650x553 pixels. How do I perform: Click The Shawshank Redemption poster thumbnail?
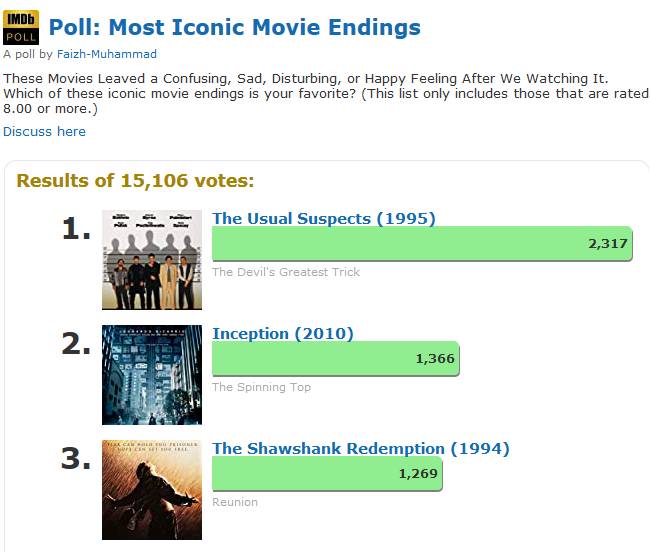(152, 490)
